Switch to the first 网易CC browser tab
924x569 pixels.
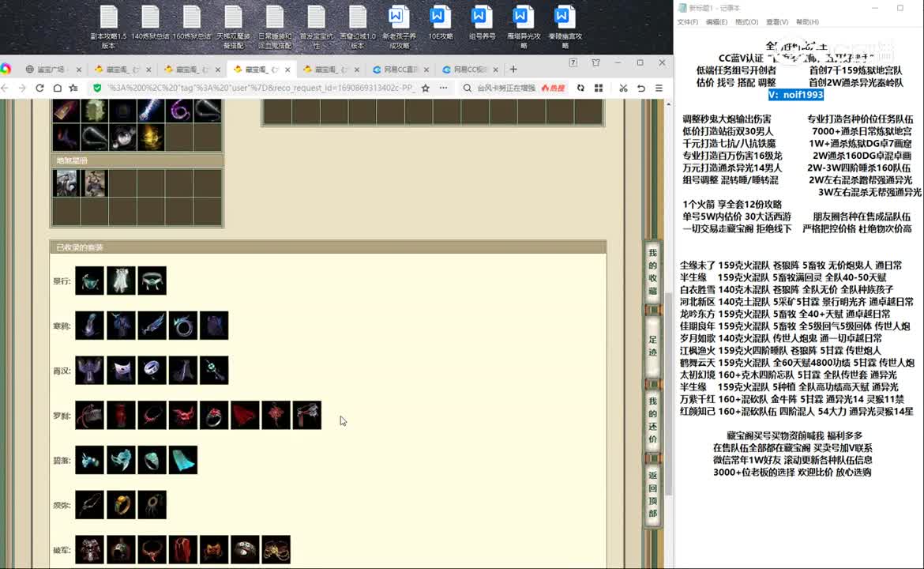click(x=400, y=69)
